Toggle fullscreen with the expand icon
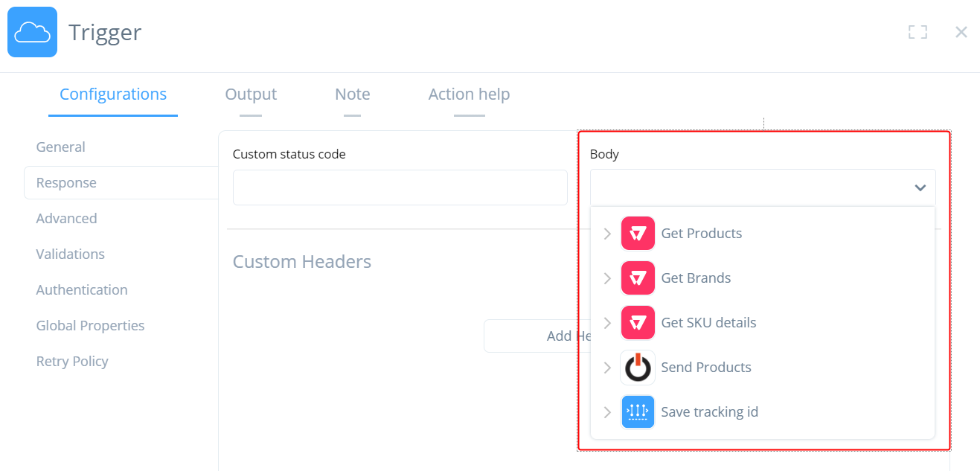 917,32
